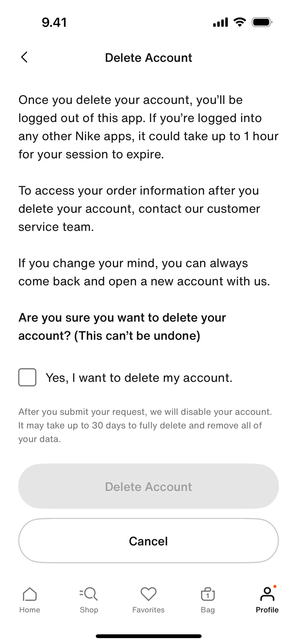The height and width of the screenshot is (644, 297).
Task: Tap the Delete Account page title
Action: pyautogui.click(x=148, y=58)
